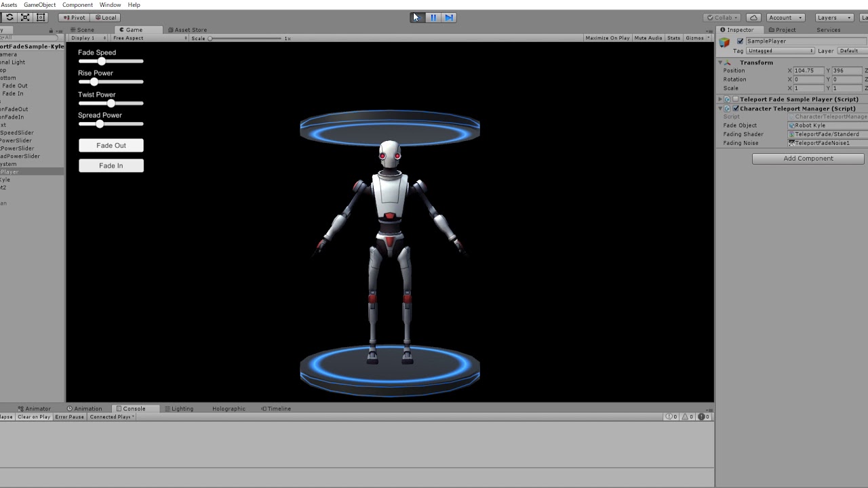
Task: Click the Transform component icon
Action: tap(728, 62)
